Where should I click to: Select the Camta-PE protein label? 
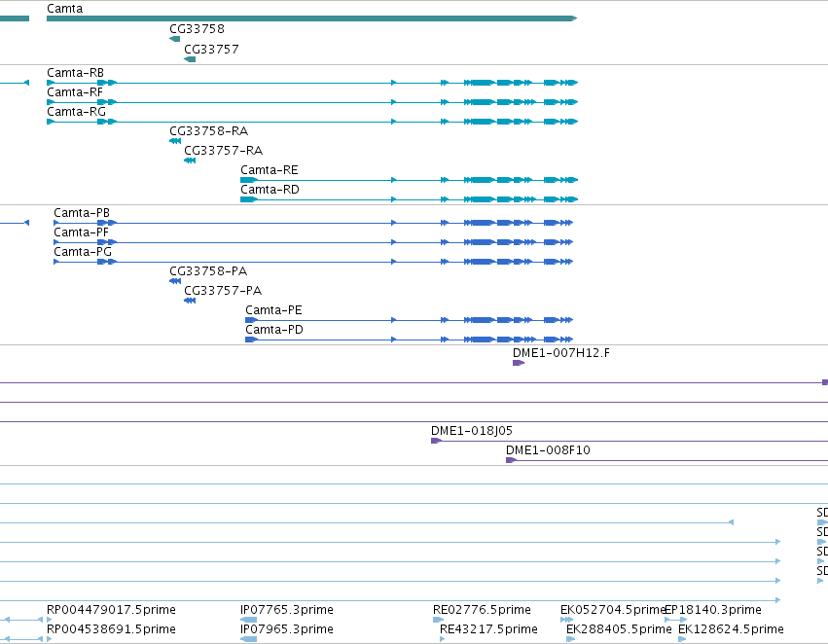pyautogui.click(x=273, y=310)
